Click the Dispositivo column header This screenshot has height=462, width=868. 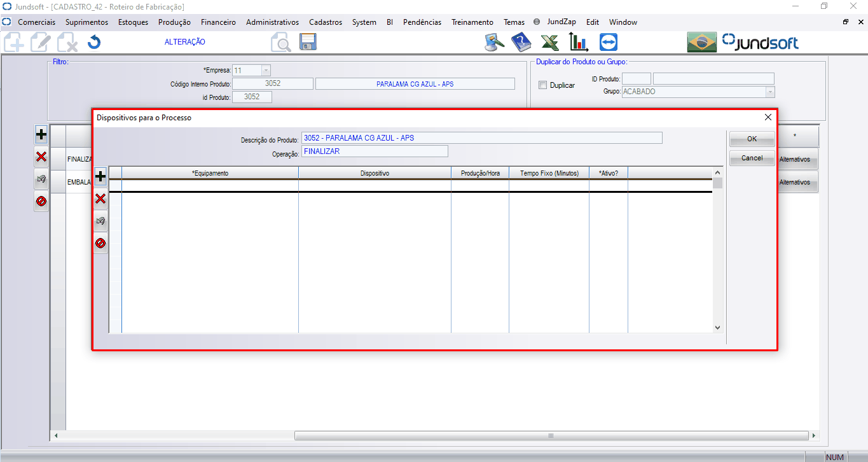pyautogui.click(x=375, y=173)
